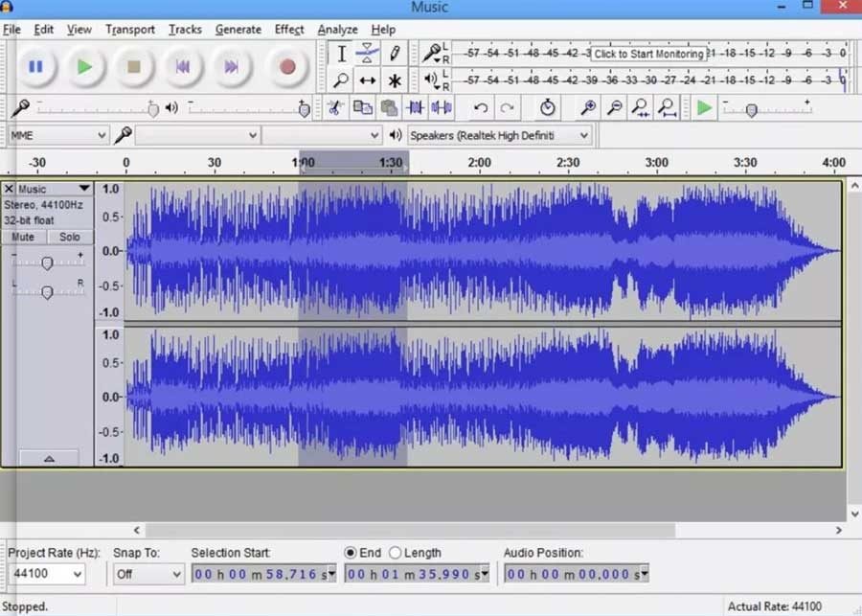Zoom Out on the waveform

coord(615,107)
